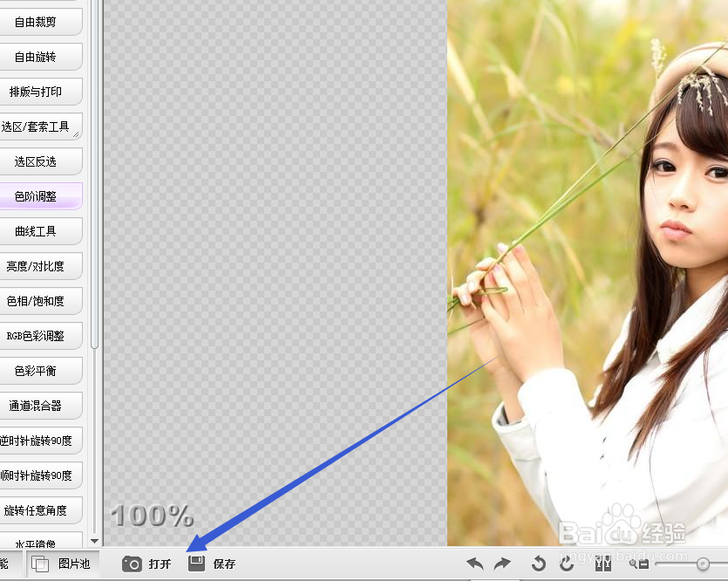Open 色阶调整 levels adjustment
The image size is (728, 581).
click(x=40, y=196)
